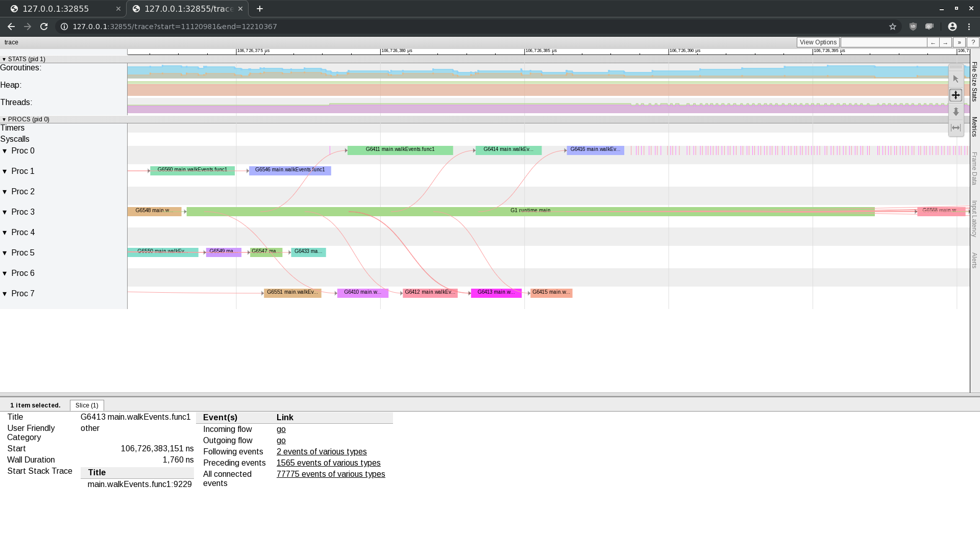980x537 pixels.
Task: Collapse the PROCS (pid 0) section
Action: pyautogui.click(x=4, y=119)
